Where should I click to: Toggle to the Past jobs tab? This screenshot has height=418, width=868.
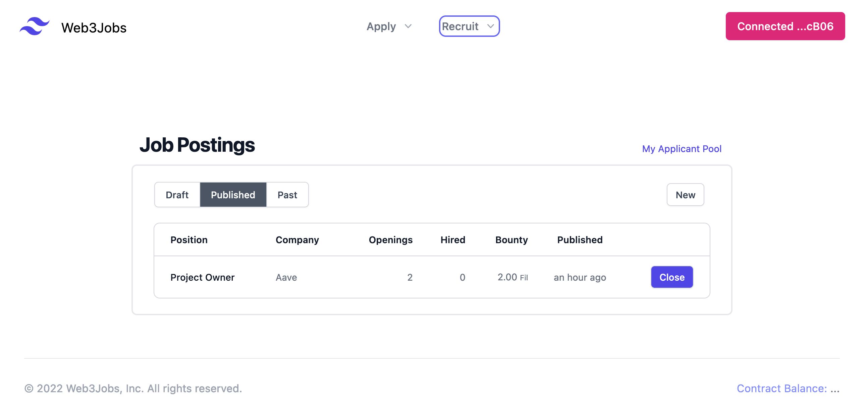tap(287, 194)
